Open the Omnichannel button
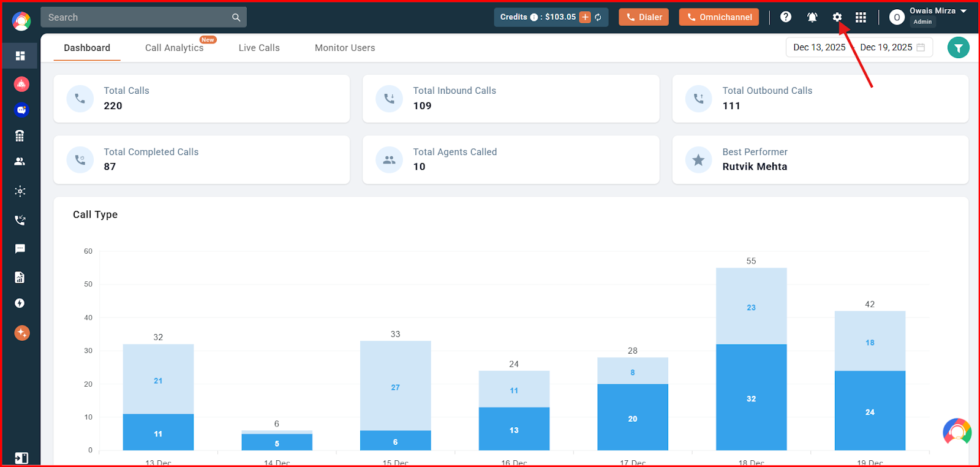The width and height of the screenshot is (980, 467). pos(719,17)
